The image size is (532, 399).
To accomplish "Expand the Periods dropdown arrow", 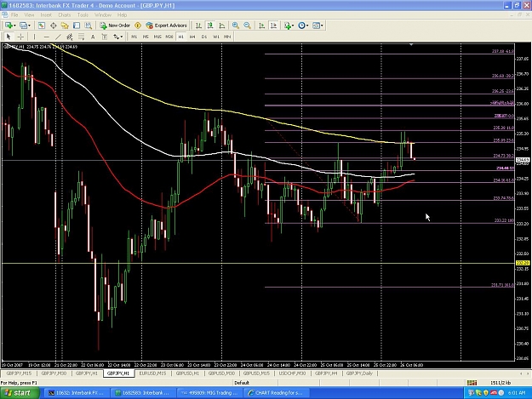I will [307, 26].
